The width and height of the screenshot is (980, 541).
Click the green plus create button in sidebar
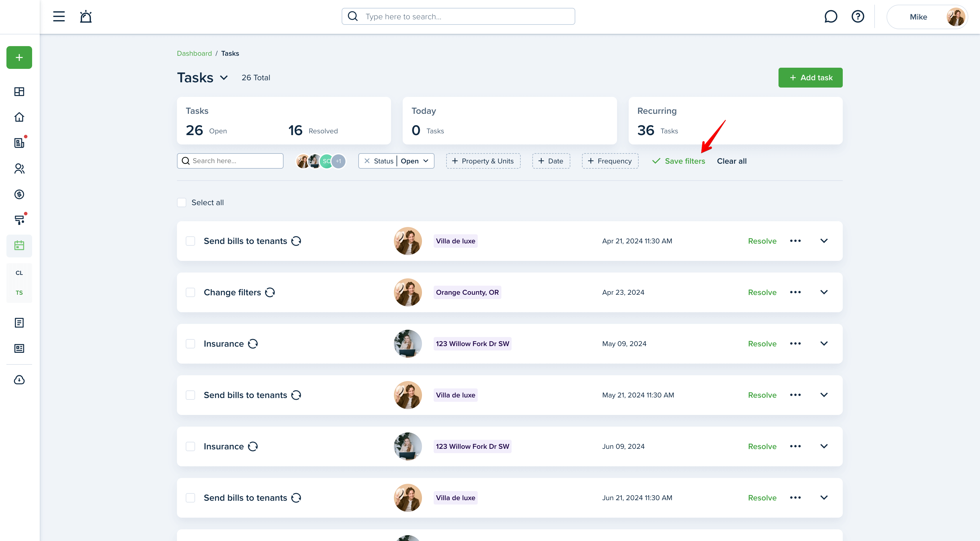[19, 57]
